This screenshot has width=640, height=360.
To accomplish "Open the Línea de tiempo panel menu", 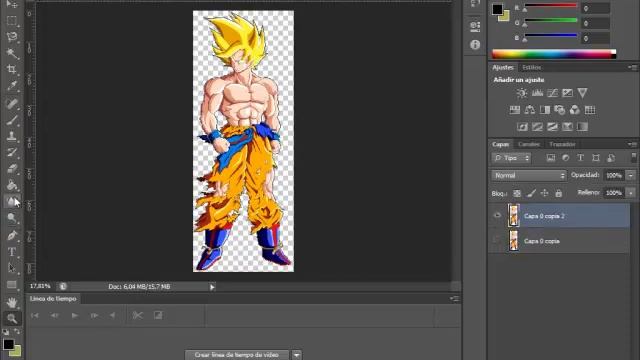I will point(454,299).
